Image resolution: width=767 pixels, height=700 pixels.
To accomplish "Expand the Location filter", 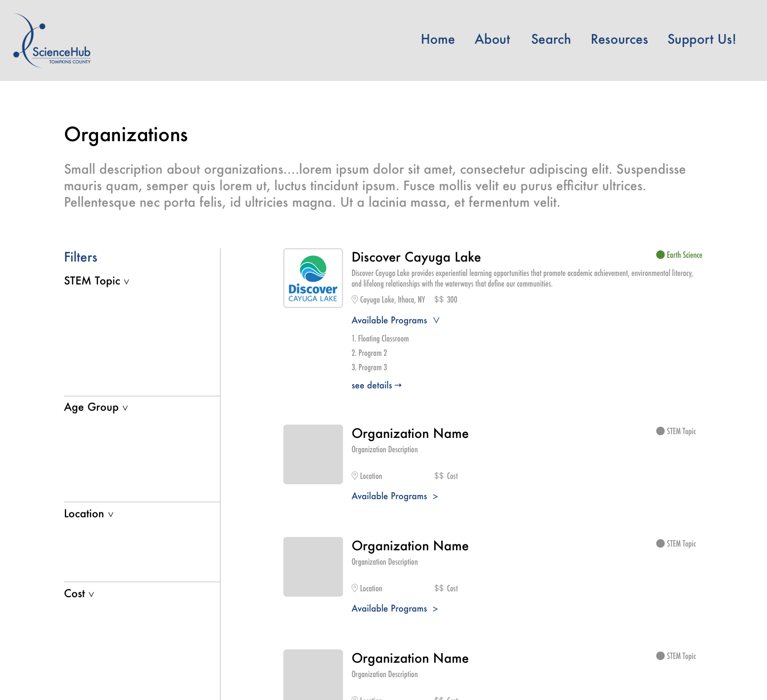I will (89, 514).
